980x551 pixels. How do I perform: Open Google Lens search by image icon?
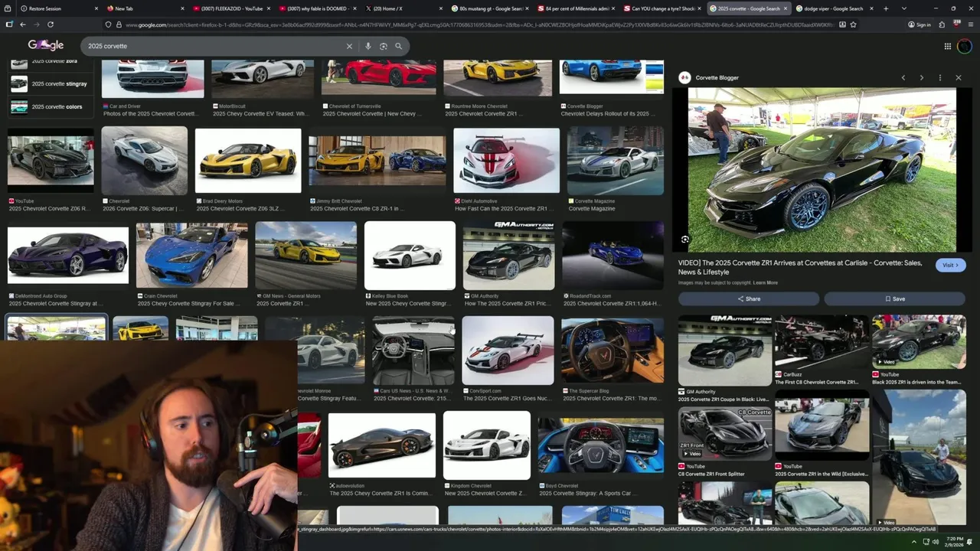point(384,46)
